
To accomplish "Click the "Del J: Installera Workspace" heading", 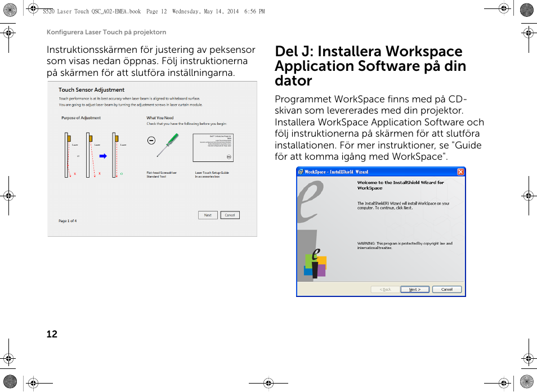I will [x=369, y=51].
